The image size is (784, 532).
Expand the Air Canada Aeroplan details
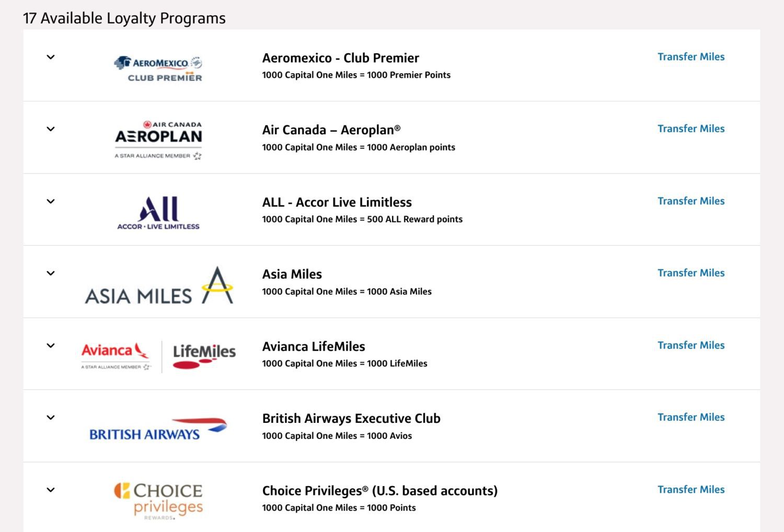click(50, 129)
